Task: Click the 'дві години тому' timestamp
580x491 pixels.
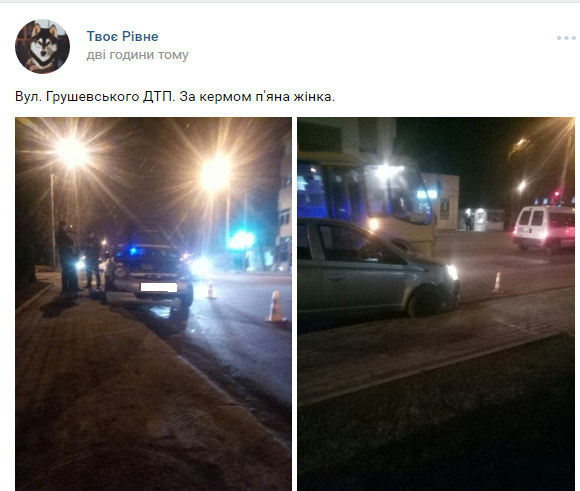Action: click(138, 55)
